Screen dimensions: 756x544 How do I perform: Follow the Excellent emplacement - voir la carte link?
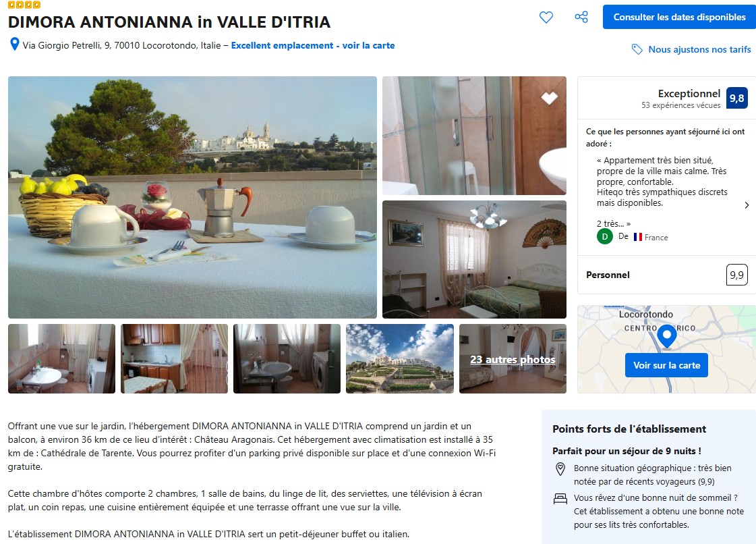(313, 45)
